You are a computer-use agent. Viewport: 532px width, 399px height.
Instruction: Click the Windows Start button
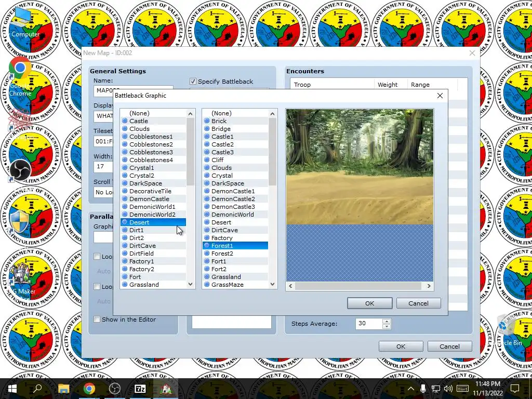pyautogui.click(x=12, y=389)
